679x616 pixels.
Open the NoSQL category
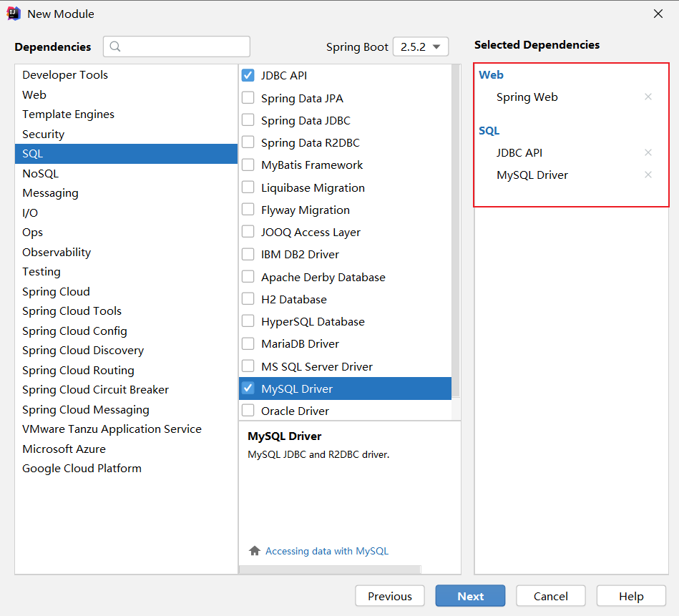tap(126, 174)
